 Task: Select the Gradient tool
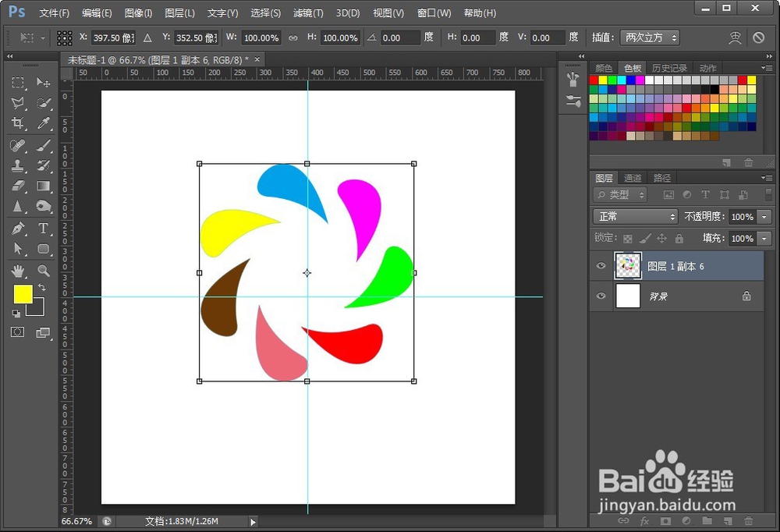[x=43, y=186]
